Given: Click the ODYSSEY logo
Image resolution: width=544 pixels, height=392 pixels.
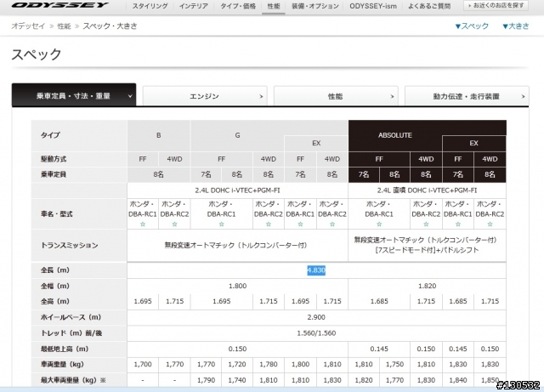Looking at the screenshot, I should [60, 5].
